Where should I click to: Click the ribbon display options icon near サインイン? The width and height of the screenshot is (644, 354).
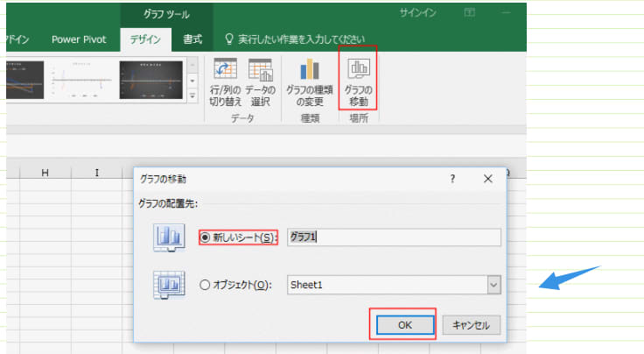click(471, 12)
